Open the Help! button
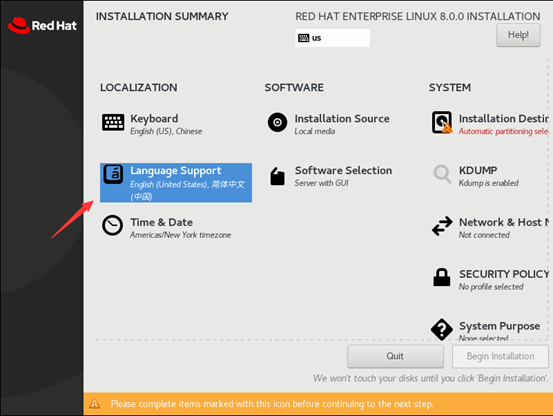This screenshot has height=416, width=553. (x=518, y=35)
